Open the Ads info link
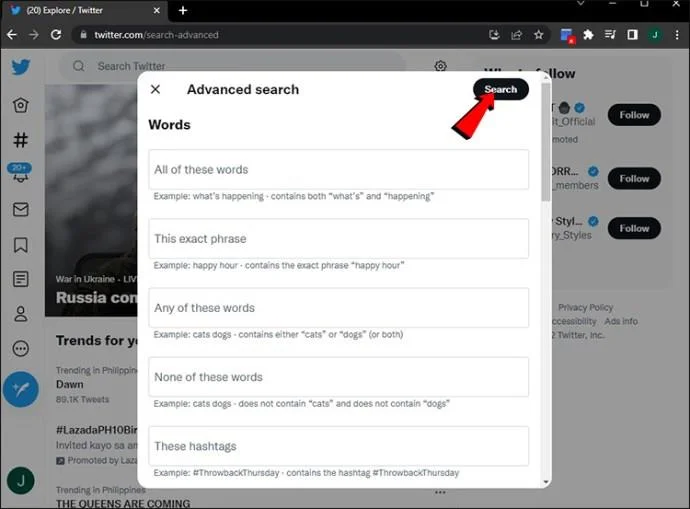 tap(621, 321)
